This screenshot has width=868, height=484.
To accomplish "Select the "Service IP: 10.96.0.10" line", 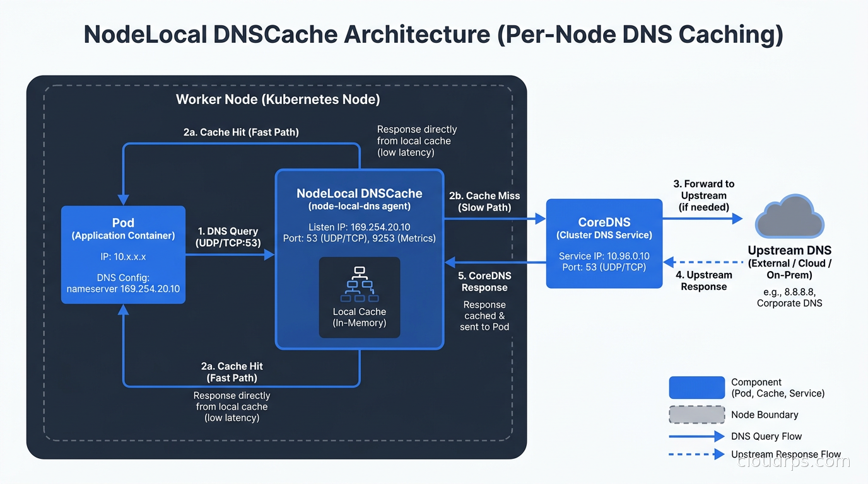I will click(604, 256).
